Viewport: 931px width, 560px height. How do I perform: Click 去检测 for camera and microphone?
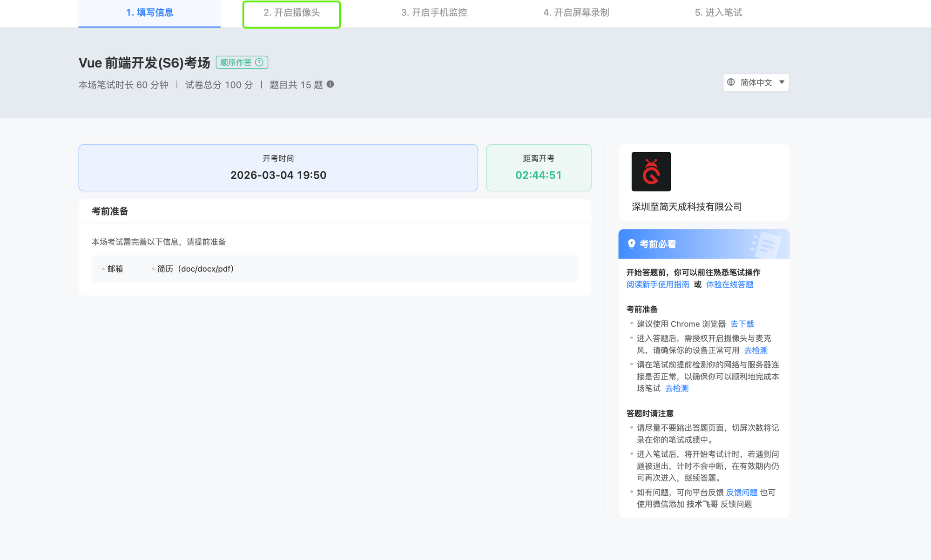pyautogui.click(x=756, y=350)
